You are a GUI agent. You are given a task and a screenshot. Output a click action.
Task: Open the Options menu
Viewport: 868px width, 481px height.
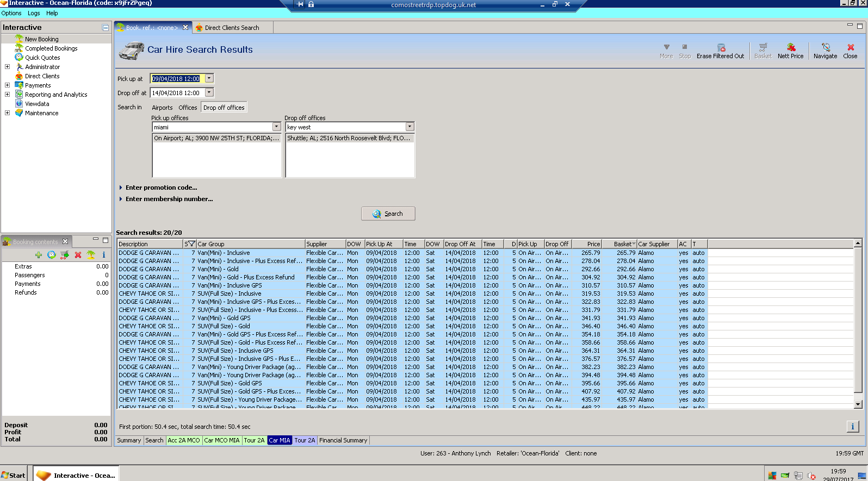tap(11, 13)
